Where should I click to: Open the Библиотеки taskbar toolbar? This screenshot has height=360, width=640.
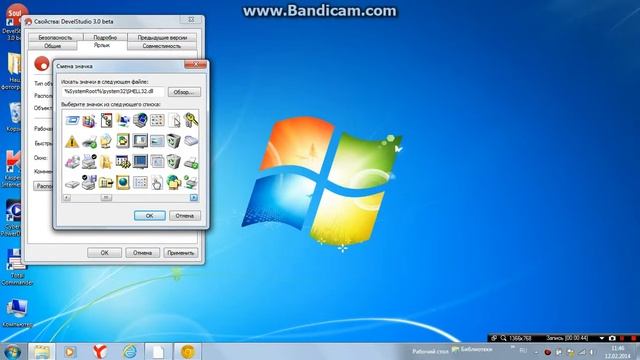coord(472,350)
